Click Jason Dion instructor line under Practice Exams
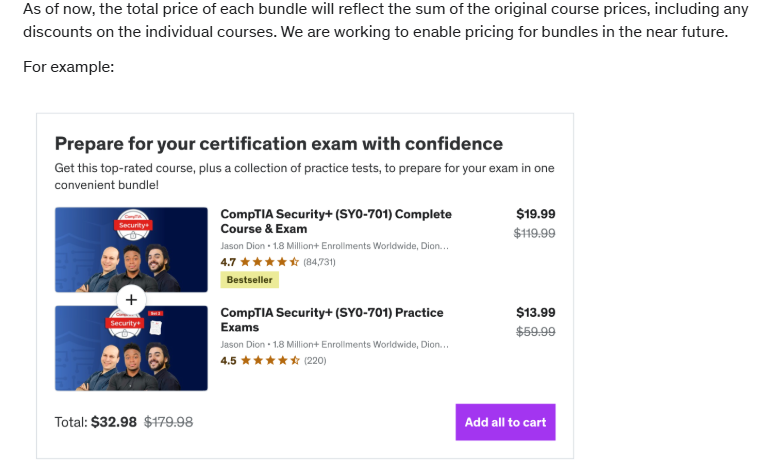 (x=334, y=344)
